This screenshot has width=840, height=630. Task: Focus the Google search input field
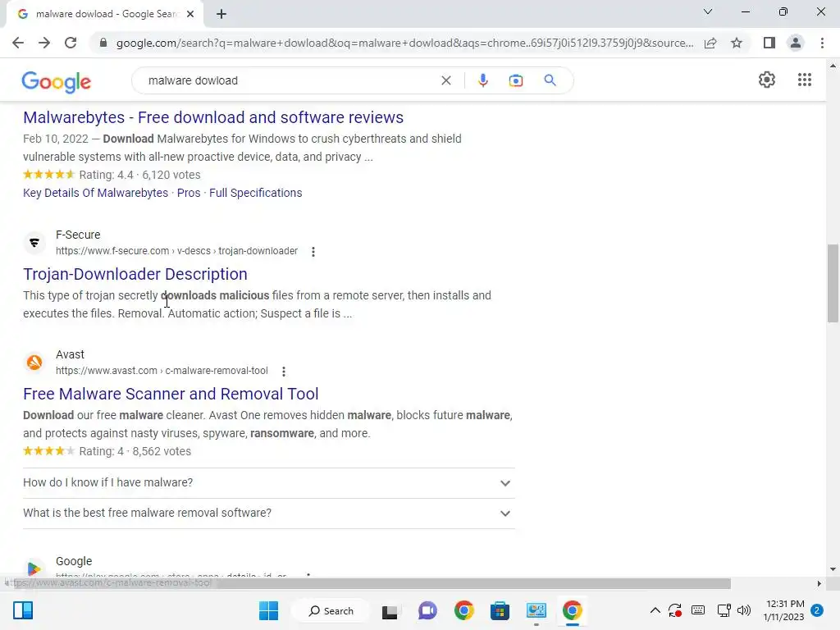(290, 80)
